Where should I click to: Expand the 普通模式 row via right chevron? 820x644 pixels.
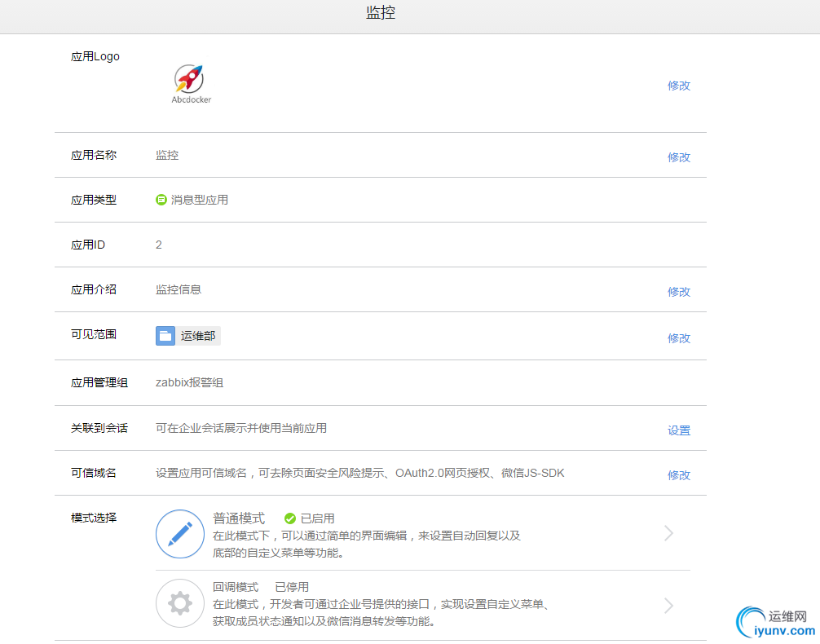(x=668, y=534)
